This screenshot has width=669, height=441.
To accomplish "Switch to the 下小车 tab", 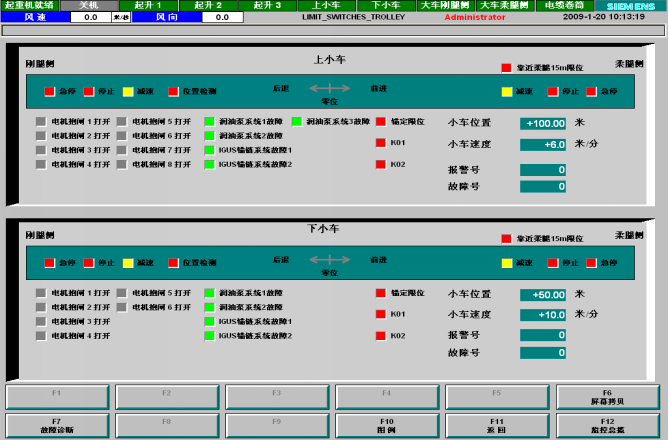I will 381,5.
